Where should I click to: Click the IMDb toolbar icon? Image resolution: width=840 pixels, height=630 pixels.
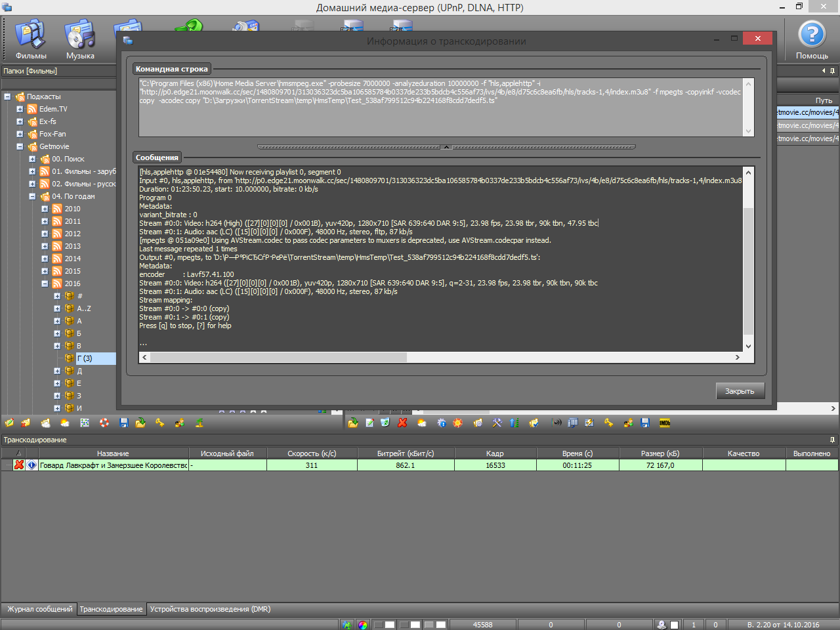pyautogui.click(x=665, y=423)
